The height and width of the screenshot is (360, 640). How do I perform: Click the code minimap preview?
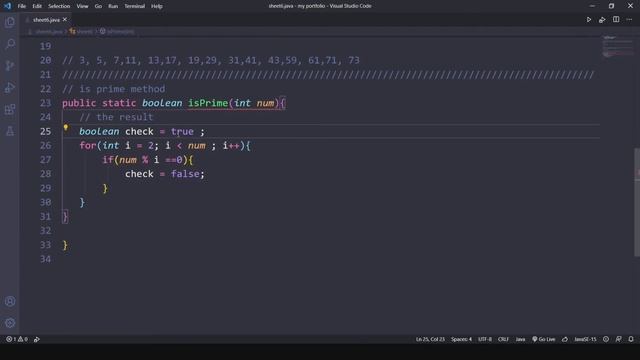point(617,47)
